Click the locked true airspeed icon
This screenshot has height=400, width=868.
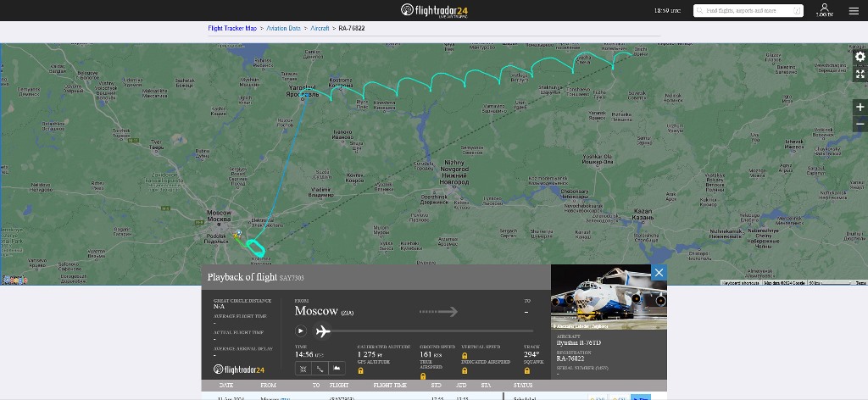423,376
